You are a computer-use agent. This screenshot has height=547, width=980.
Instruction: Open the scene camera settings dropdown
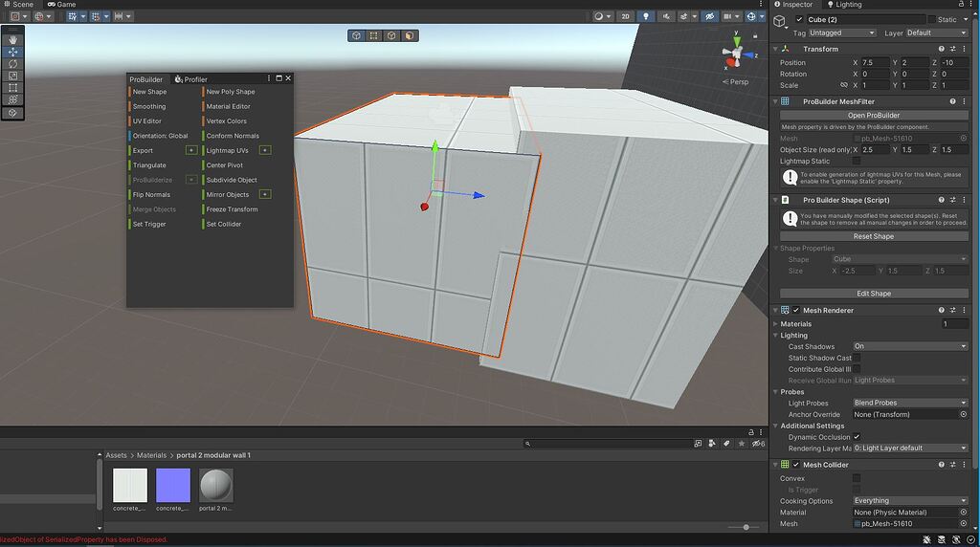(730, 16)
